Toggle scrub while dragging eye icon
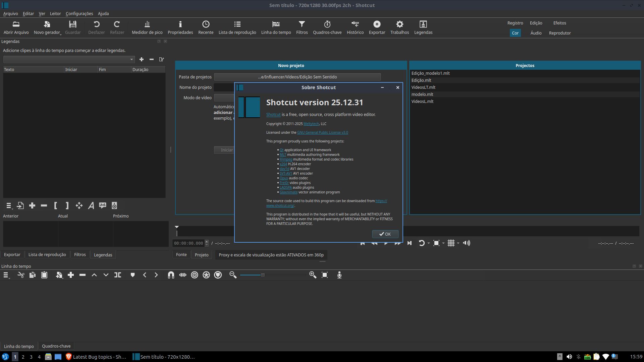The width and height of the screenshot is (644, 362). 182,275
